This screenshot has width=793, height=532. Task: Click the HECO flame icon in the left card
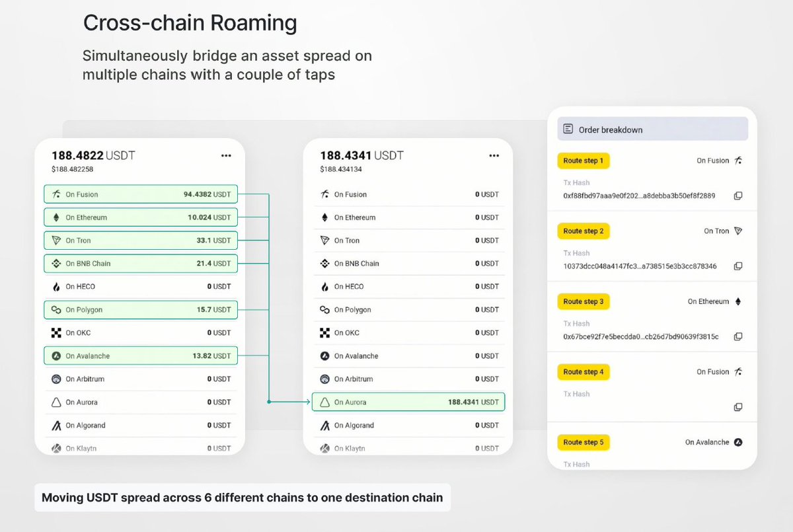pyautogui.click(x=56, y=287)
